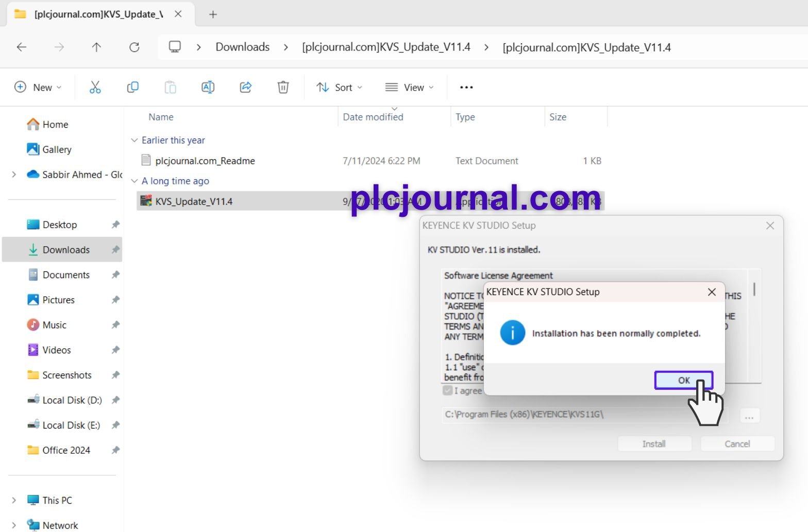This screenshot has height=532, width=808.
Task: Open the See more ellipsis menu
Action: (466, 88)
